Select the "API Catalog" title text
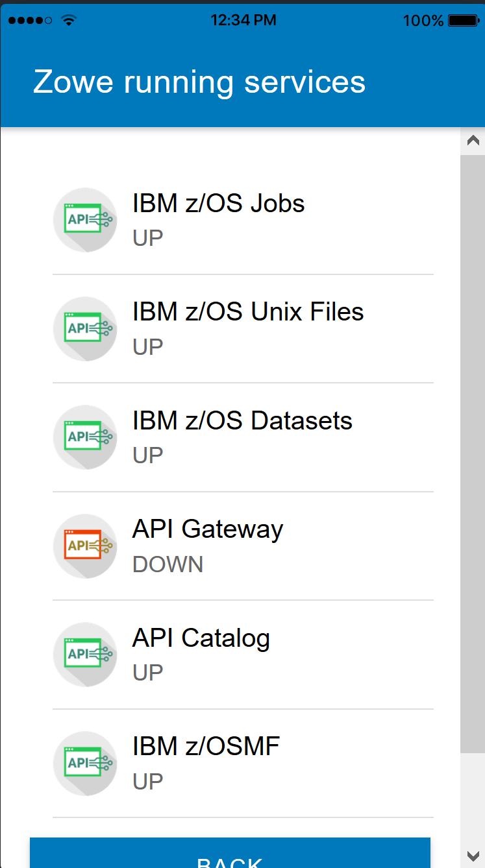The width and height of the screenshot is (485, 868). pyautogui.click(x=201, y=638)
